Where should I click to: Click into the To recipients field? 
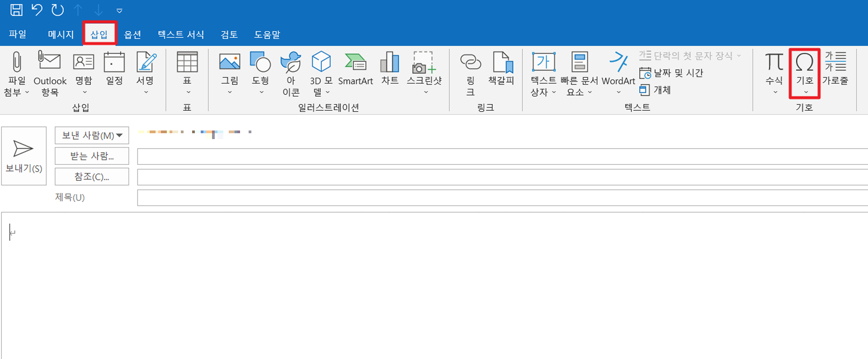pyautogui.click(x=502, y=156)
